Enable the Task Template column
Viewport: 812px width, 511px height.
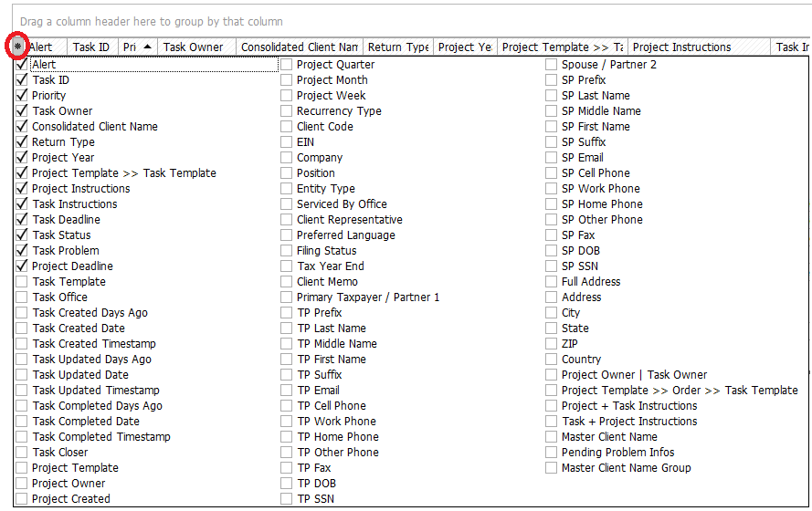pyautogui.click(x=22, y=282)
